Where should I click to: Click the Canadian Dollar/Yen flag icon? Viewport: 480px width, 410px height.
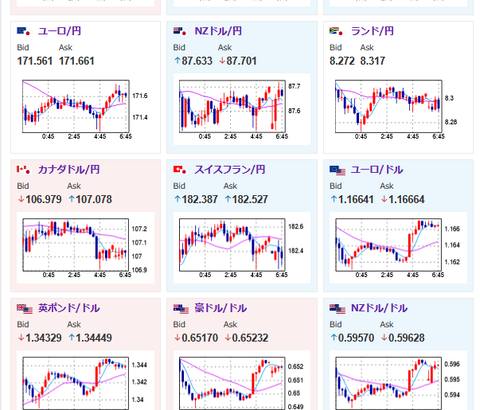pos(23,170)
